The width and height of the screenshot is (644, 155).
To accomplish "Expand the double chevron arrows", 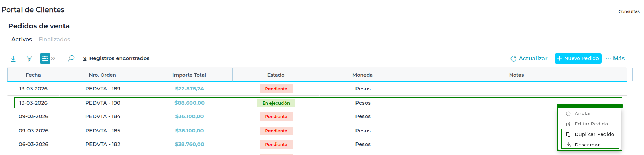I will coord(53,58).
